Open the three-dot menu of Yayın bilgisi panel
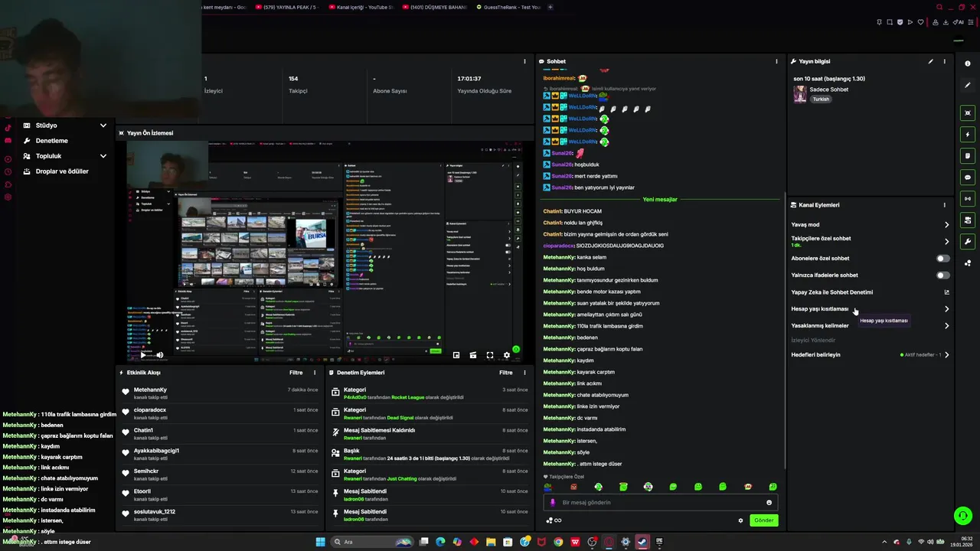The width and height of the screenshot is (980, 551). click(x=944, y=61)
